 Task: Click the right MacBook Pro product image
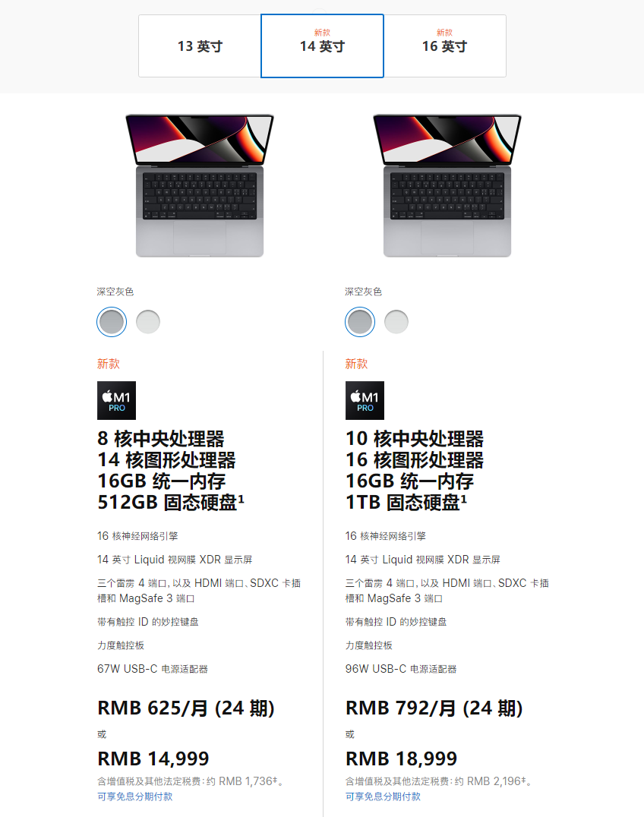pyautogui.click(x=447, y=185)
